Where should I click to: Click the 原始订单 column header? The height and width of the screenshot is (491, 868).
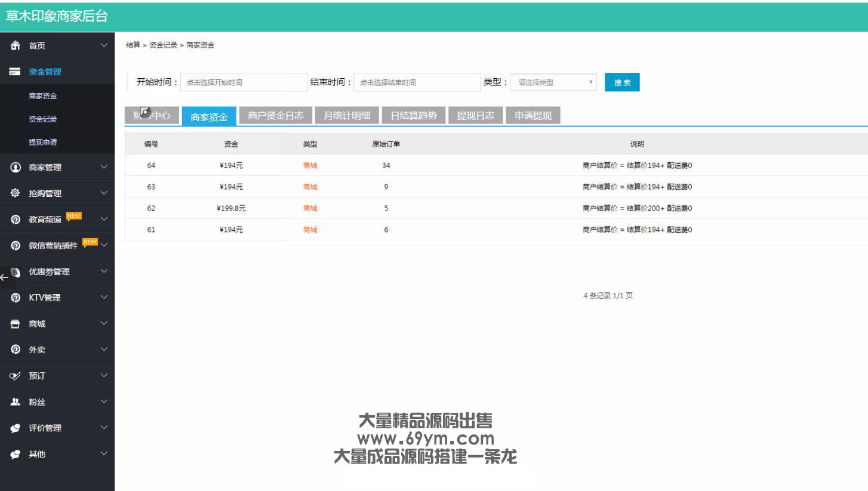pos(386,144)
